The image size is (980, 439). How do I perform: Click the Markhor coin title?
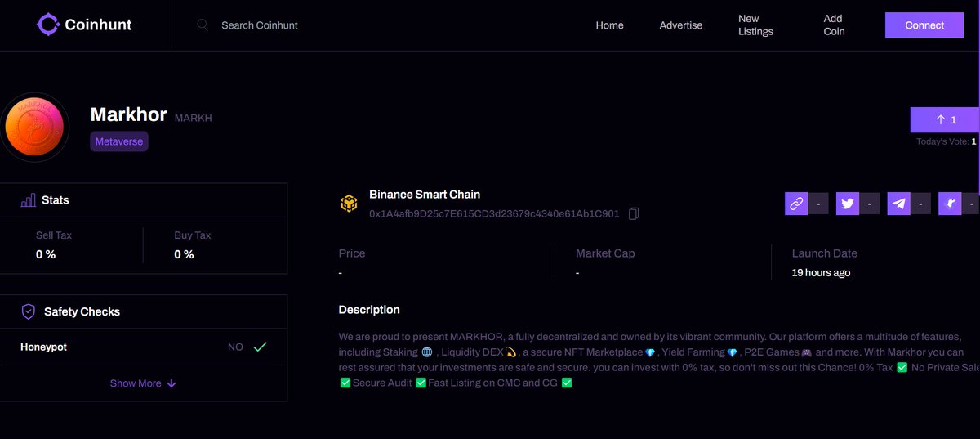tap(128, 114)
